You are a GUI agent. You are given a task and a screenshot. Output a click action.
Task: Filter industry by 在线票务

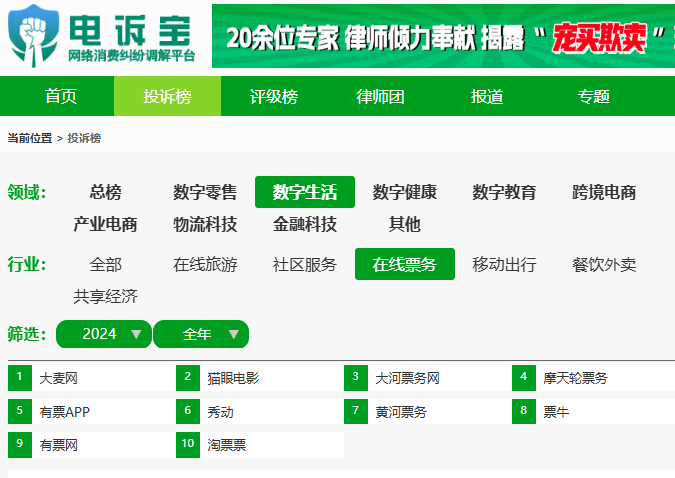click(405, 264)
